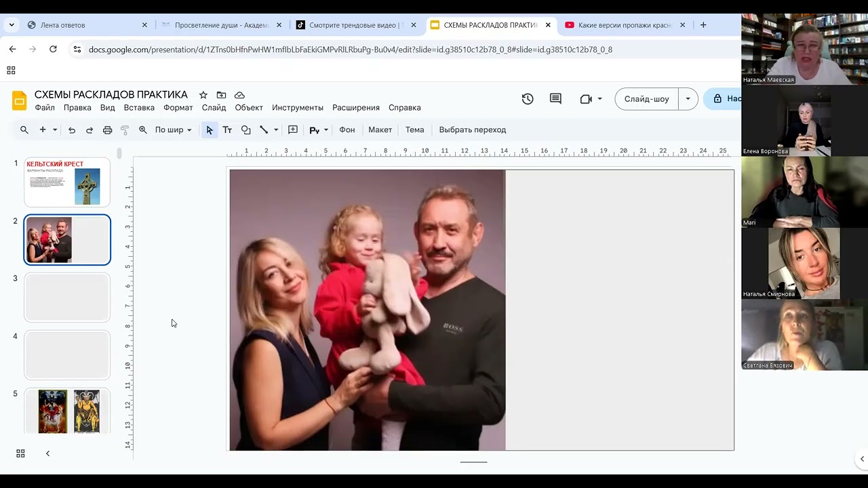Select slide 2 family photo thumbnail

tap(67, 240)
